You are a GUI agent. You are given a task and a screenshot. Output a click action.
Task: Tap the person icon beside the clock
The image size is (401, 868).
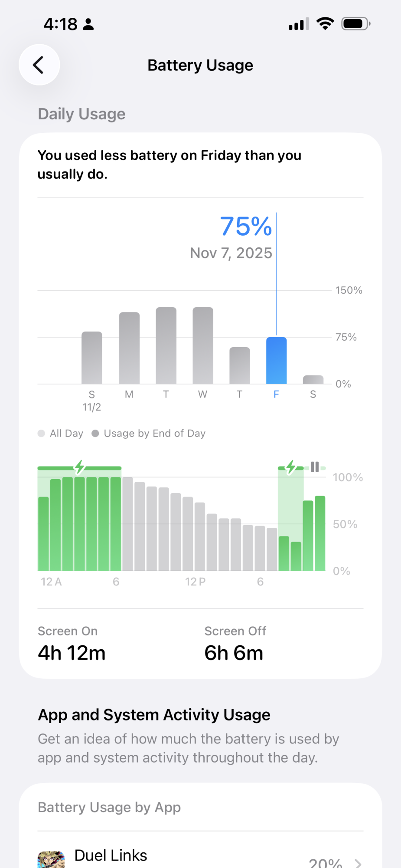pos(88,24)
